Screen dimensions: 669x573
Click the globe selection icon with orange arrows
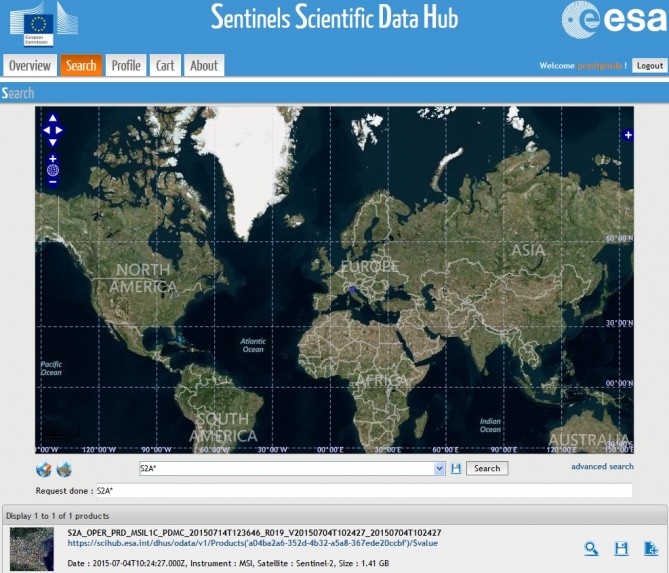tap(44, 469)
